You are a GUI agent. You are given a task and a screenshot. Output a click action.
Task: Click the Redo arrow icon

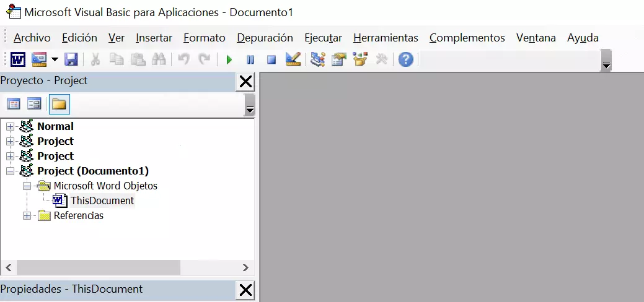pyautogui.click(x=204, y=60)
